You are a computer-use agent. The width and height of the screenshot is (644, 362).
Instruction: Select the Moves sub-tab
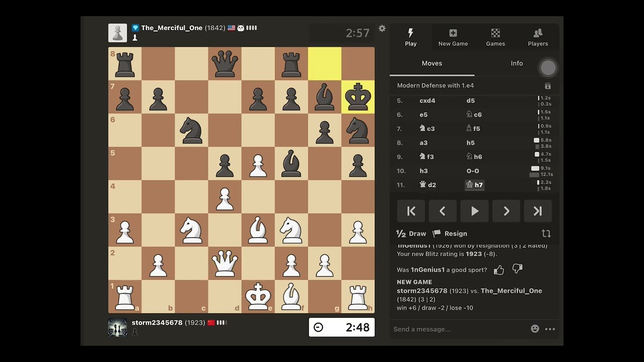tap(432, 63)
